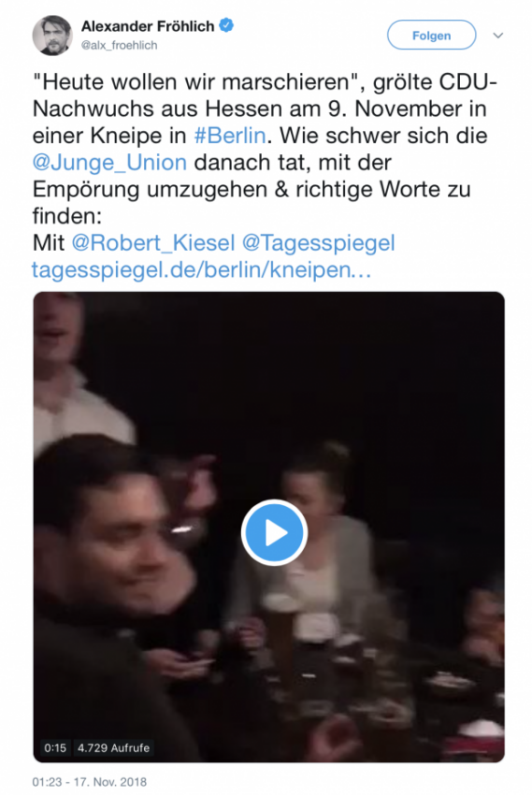Visit the @Junge_Union mention
The image size is (532, 795).
109,162
